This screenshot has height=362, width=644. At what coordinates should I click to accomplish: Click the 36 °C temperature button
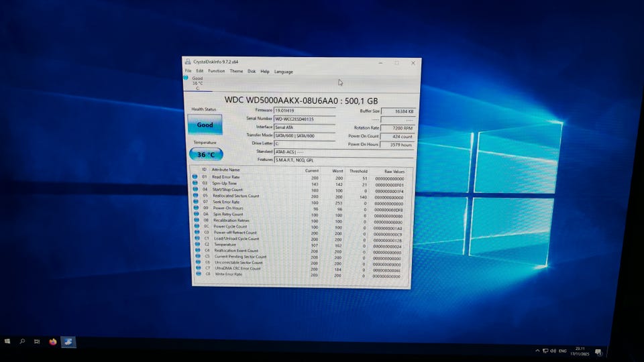tap(206, 154)
